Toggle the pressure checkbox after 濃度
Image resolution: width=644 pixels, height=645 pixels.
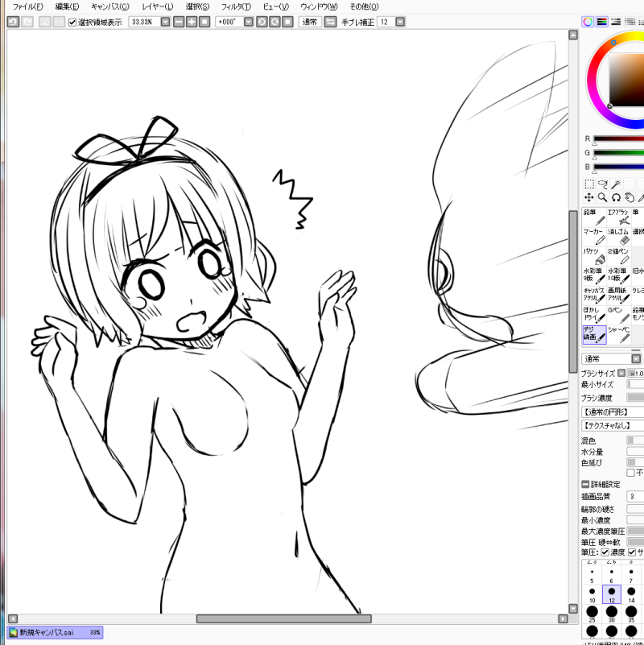click(x=632, y=552)
